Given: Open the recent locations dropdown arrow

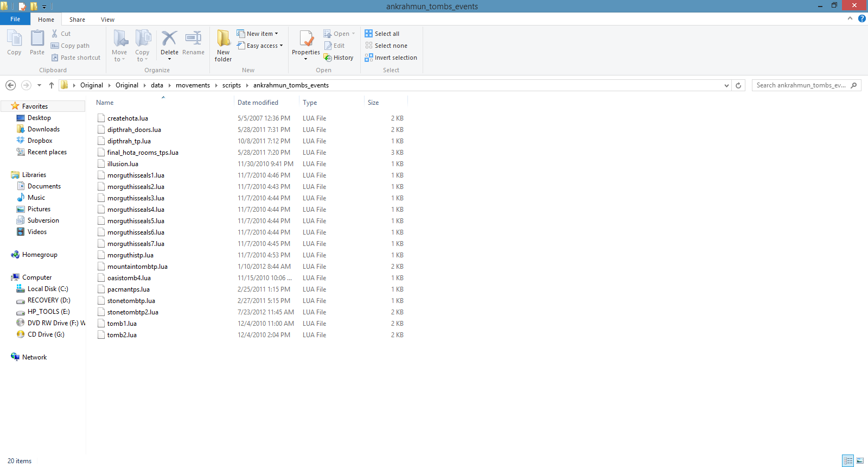Looking at the screenshot, I should [39, 85].
